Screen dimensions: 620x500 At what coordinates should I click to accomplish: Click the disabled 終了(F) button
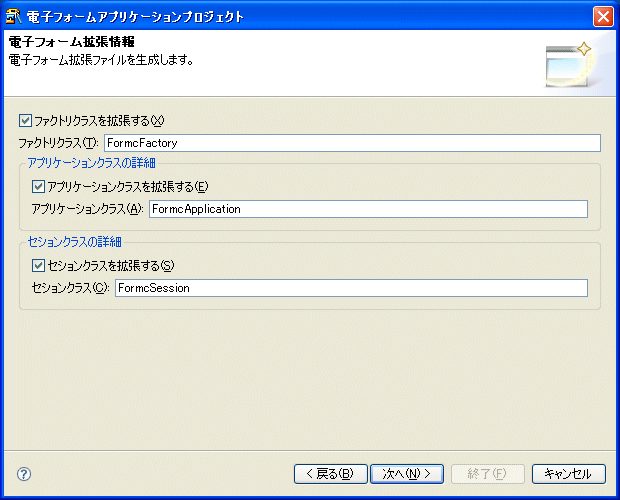pos(488,474)
